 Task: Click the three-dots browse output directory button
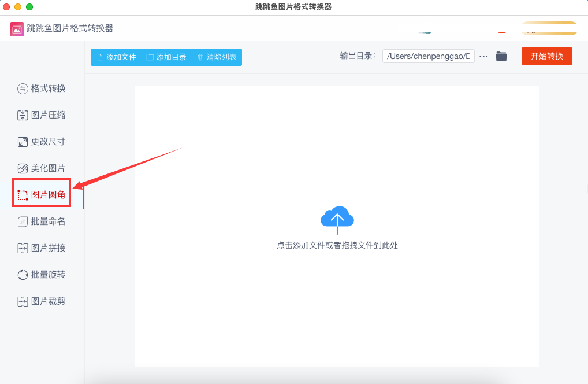point(484,56)
